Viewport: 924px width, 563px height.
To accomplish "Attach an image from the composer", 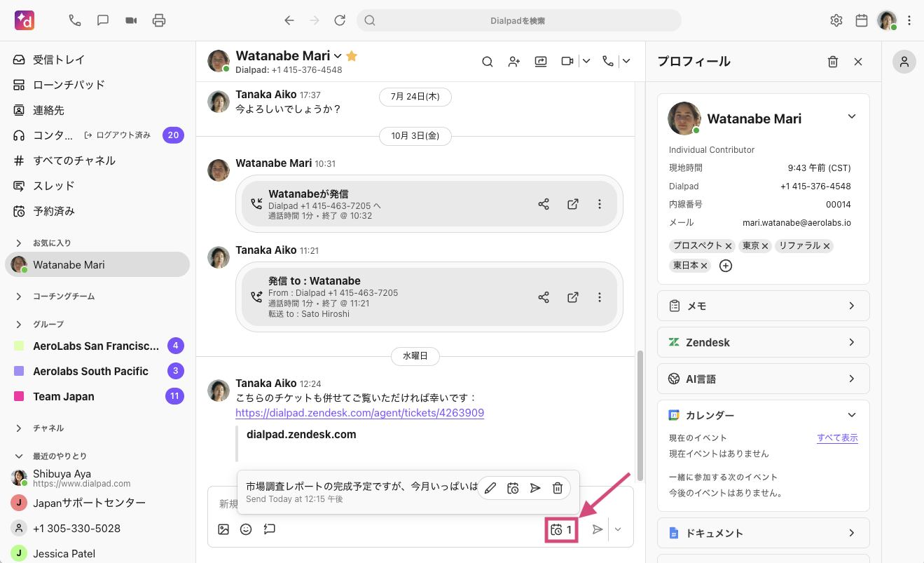I will tap(223, 529).
